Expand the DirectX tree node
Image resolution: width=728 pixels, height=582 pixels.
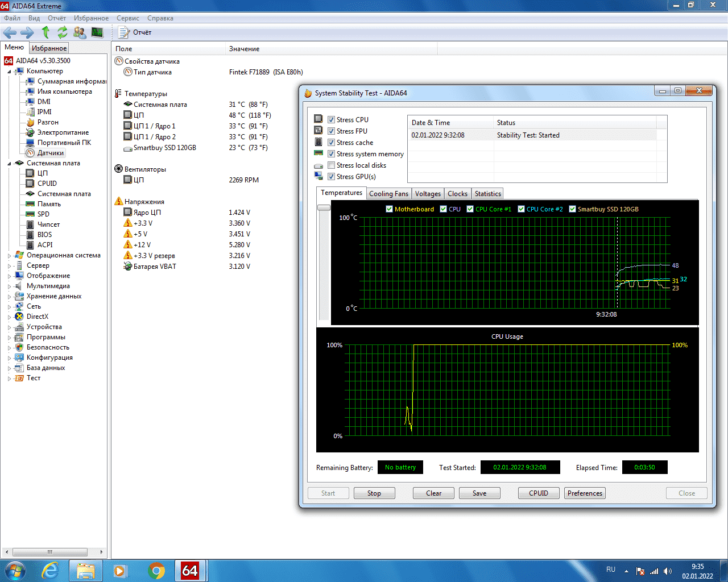coord(9,317)
